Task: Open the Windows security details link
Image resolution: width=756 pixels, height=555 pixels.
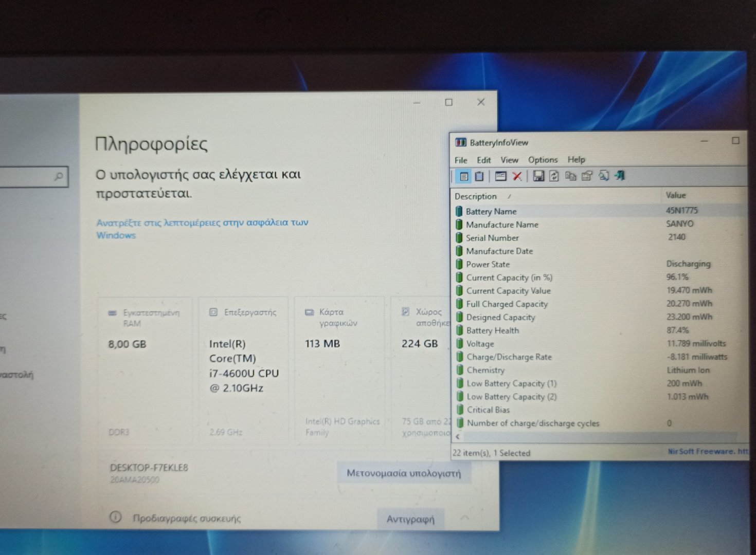Action: tap(202, 229)
